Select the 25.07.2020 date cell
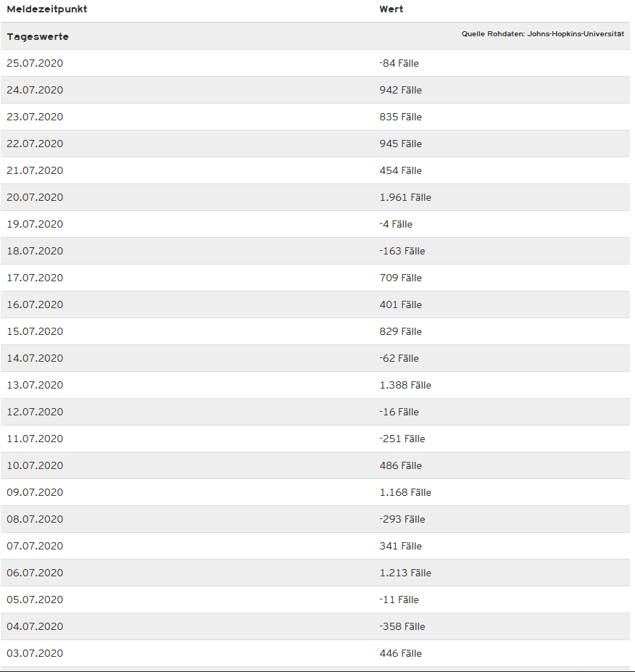635x672 pixels. pyautogui.click(x=35, y=63)
